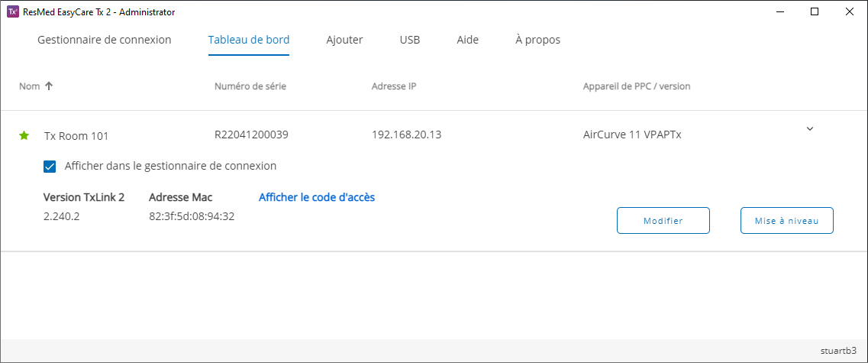Image resolution: width=868 pixels, height=363 pixels.
Task: Click the AirCurve 11 VPAPTx device text
Action: pos(632,135)
